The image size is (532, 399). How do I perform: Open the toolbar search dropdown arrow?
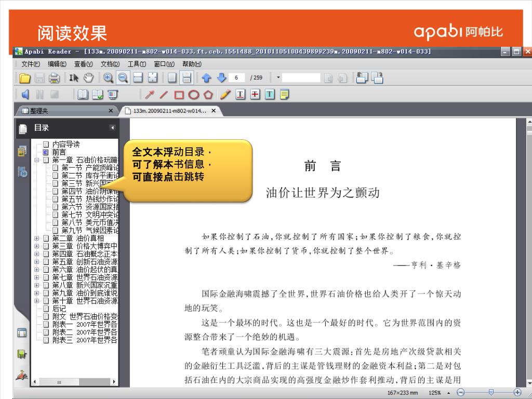pos(278,78)
